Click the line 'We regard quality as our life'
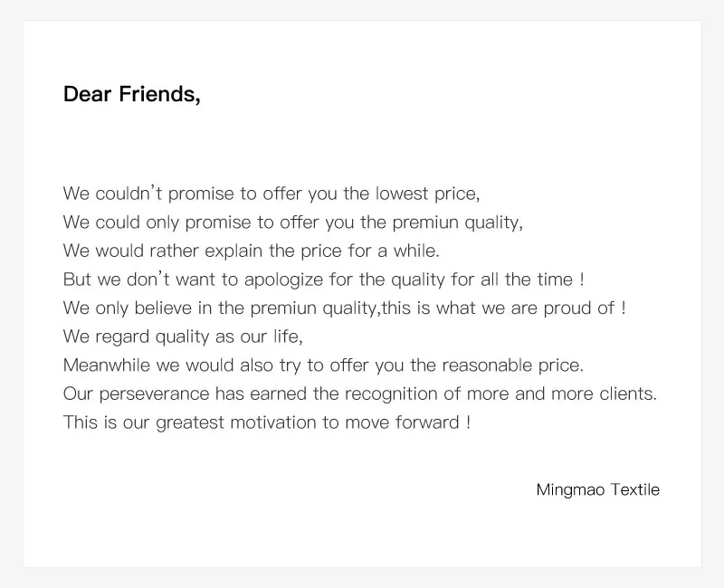 [182, 337]
